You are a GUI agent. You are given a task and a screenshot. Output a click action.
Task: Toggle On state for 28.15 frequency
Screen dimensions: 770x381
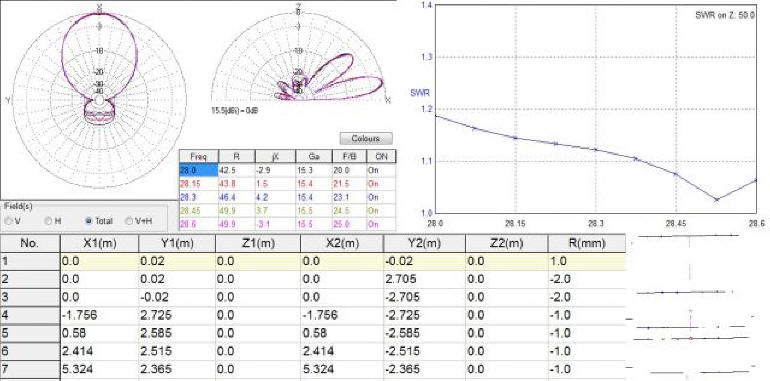click(x=381, y=184)
